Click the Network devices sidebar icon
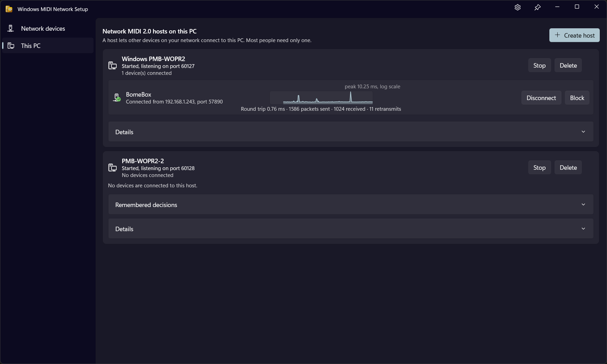This screenshot has height=364, width=607. (11, 28)
